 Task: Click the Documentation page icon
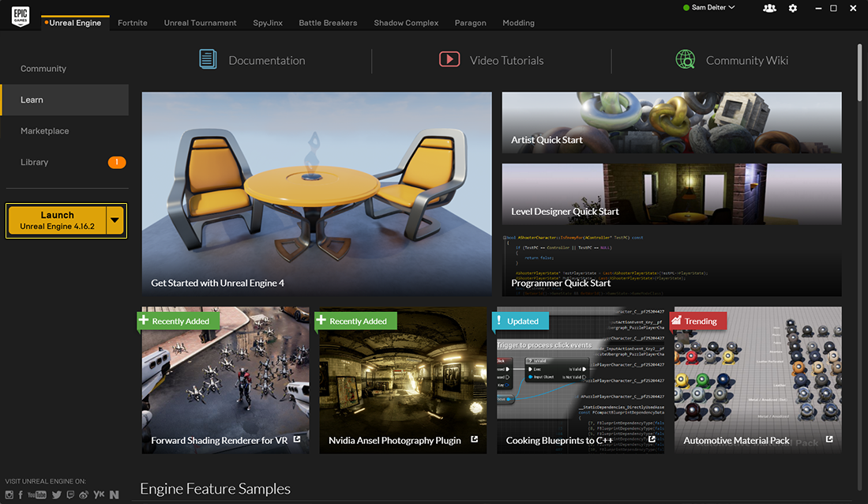click(x=208, y=59)
